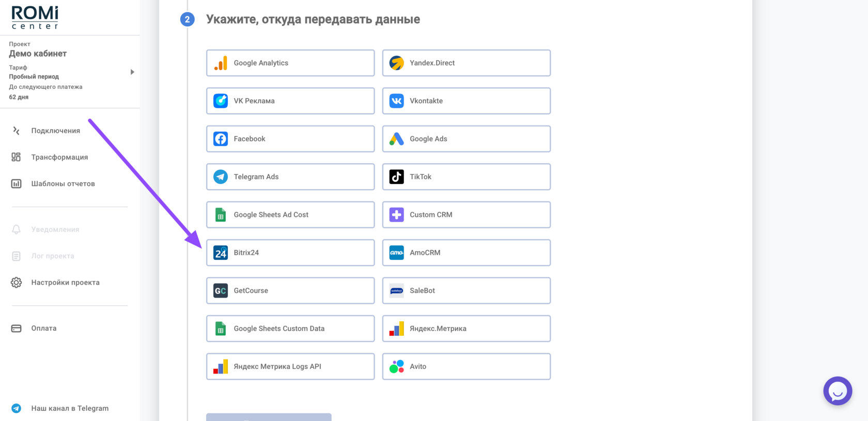Click the Демо кабинет project name
Screen dimensions: 868x421
pyautogui.click(x=38, y=54)
